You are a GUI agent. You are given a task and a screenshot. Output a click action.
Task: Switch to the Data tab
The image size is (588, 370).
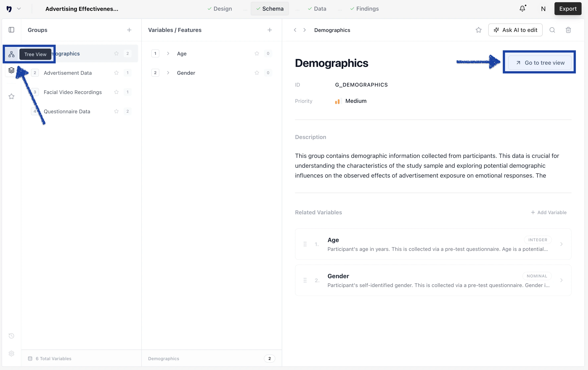317,9
